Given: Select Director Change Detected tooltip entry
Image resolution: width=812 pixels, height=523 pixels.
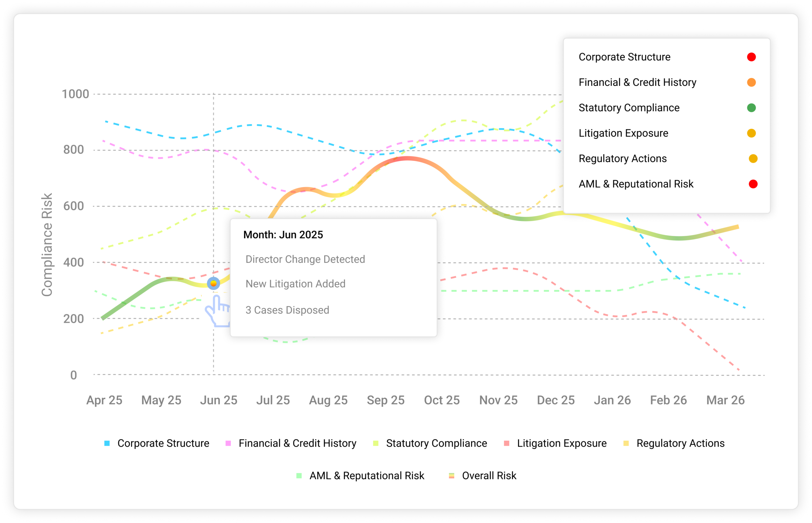Looking at the screenshot, I should (305, 259).
